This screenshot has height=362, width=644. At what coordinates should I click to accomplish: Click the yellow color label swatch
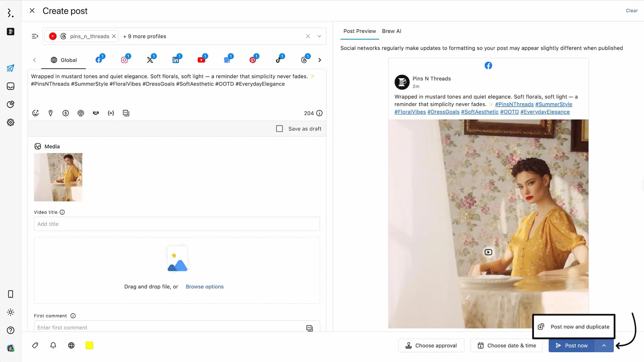pyautogui.click(x=89, y=345)
